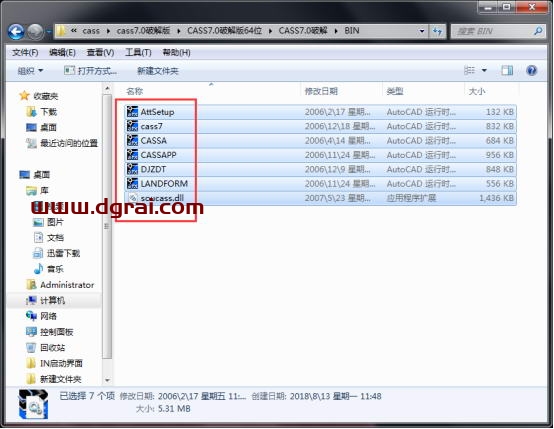Select the 新建文件夹 folder in sidebar

point(54,379)
